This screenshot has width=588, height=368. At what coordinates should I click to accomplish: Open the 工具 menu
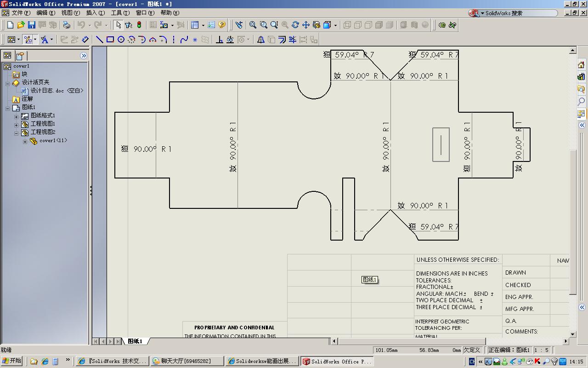120,13
